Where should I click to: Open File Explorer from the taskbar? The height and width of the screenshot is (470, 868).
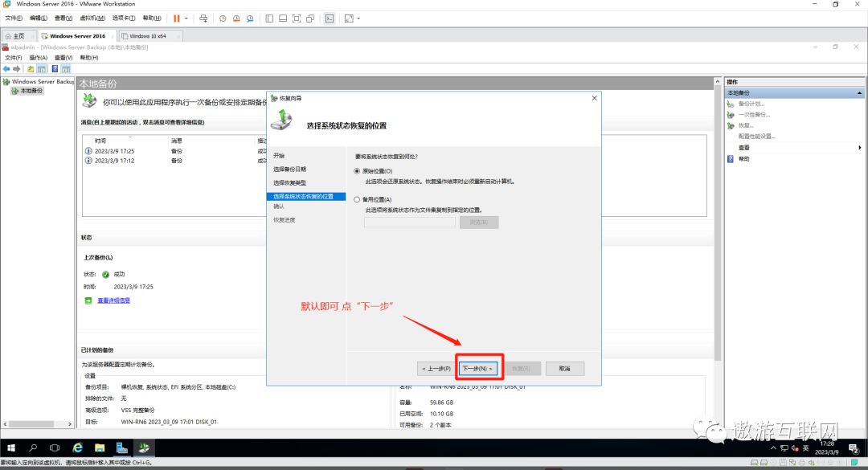point(100,448)
